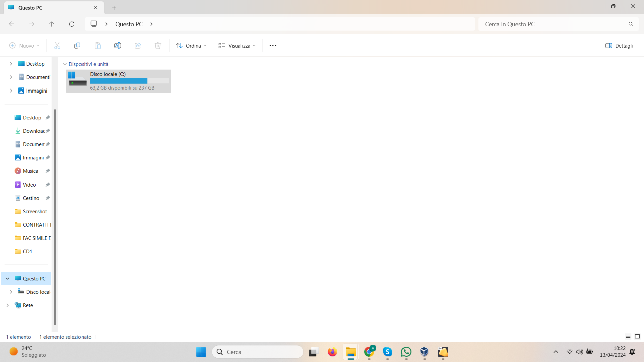Viewport: 644px width, 362px height.
Task: Click the Task View taskbar icon
Action: click(313, 352)
